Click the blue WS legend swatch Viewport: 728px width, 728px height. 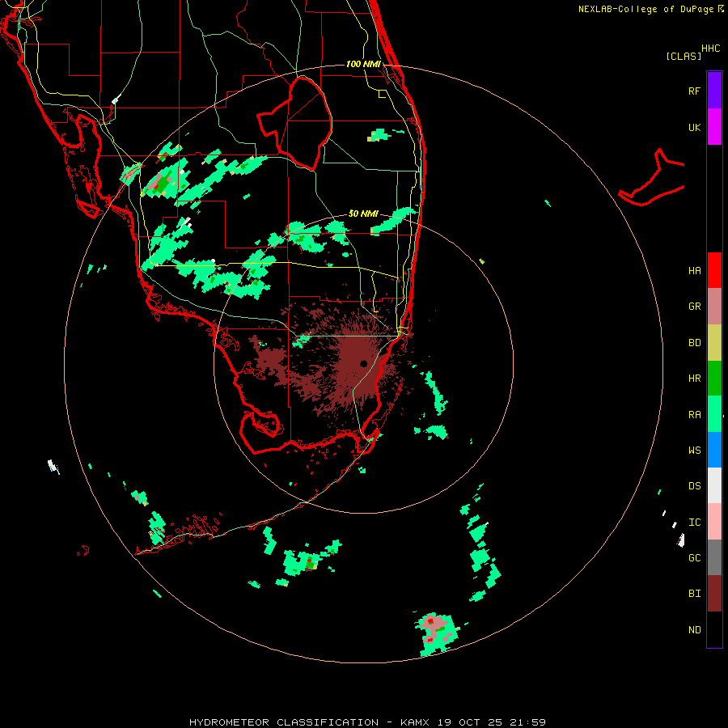[x=714, y=450]
